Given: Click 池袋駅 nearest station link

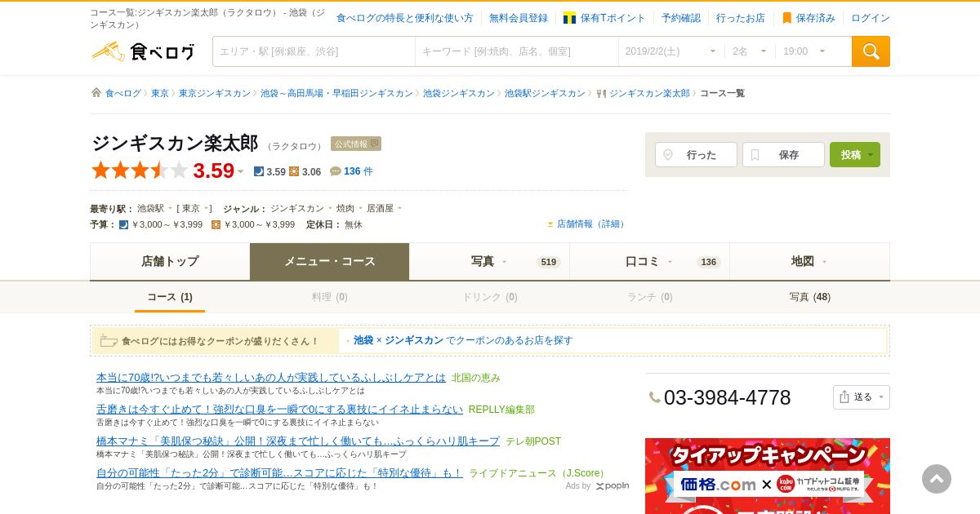Looking at the screenshot, I should pyautogui.click(x=150, y=208).
